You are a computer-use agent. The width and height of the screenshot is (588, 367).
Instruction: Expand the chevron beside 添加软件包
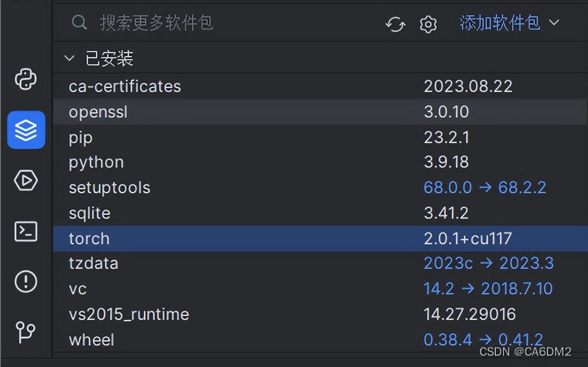555,22
